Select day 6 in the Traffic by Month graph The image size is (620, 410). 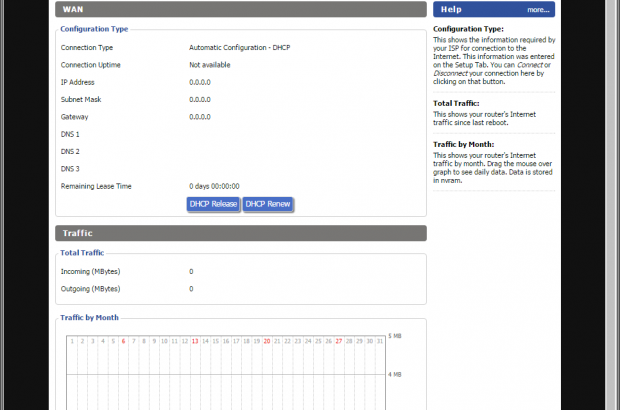pyautogui.click(x=123, y=341)
